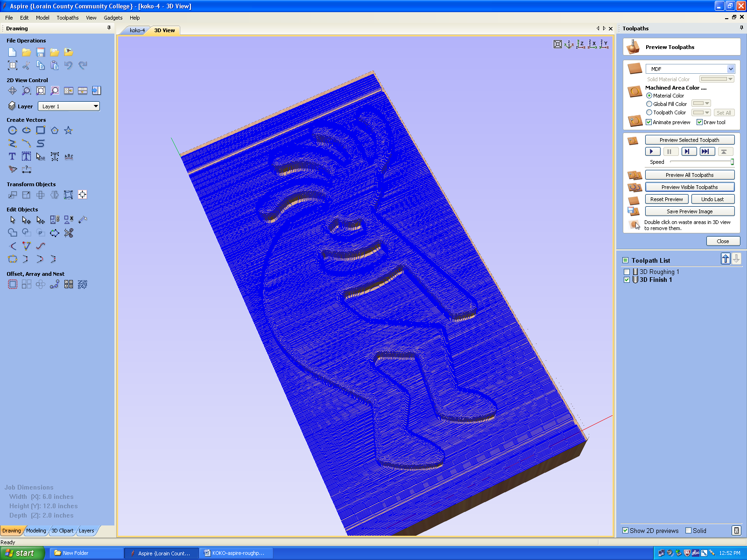
Task: Click Zoom to Selected icon
Action: 55,91
